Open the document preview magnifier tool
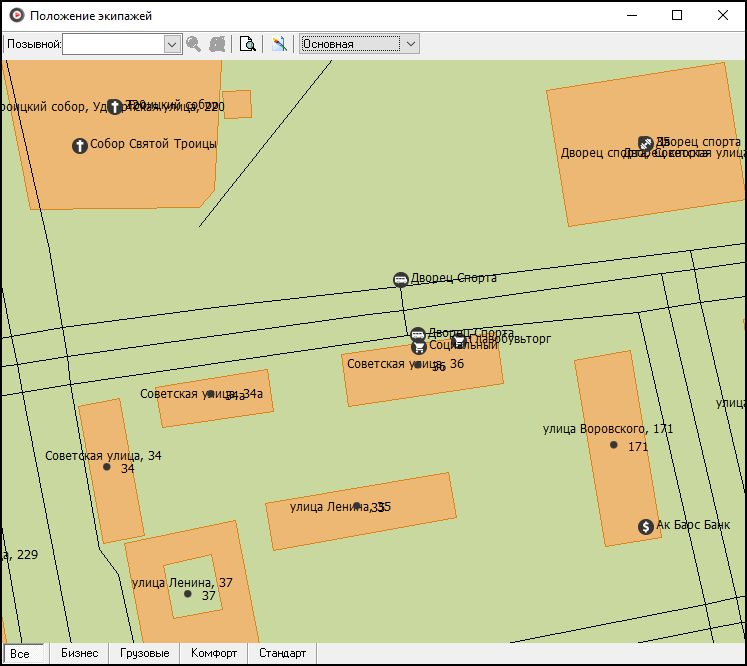 pos(247,44)
